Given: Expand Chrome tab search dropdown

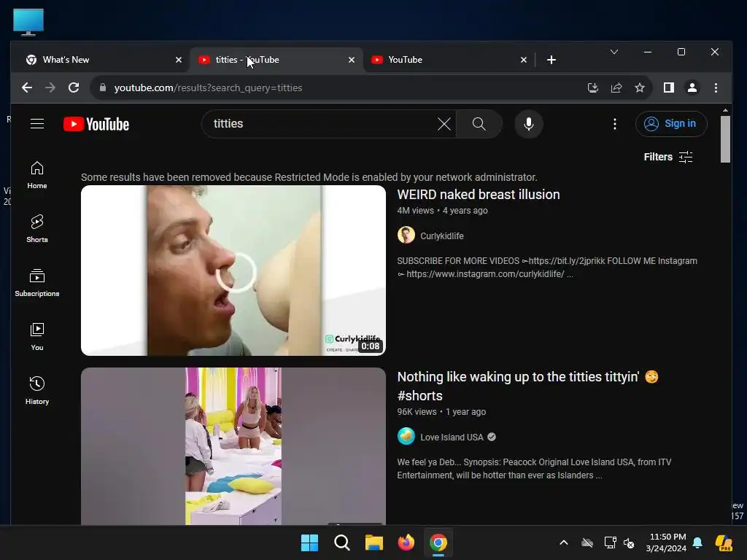Looking at the screenshot, I should (614, 52).
